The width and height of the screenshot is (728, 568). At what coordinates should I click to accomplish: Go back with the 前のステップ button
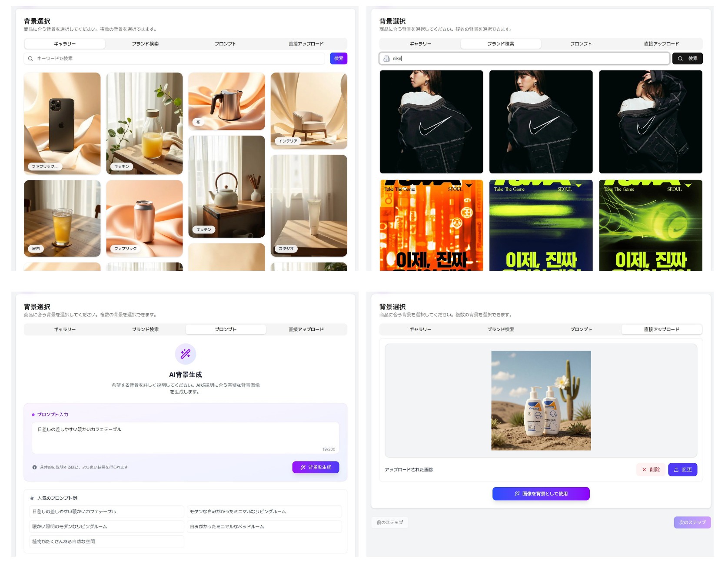click(390, 522)
